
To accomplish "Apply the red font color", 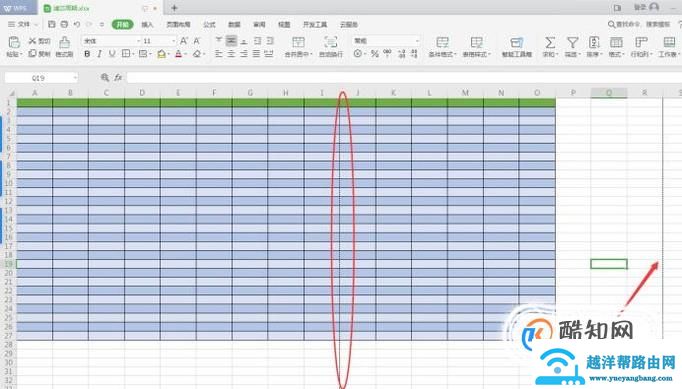I will (x=178, y=54).
